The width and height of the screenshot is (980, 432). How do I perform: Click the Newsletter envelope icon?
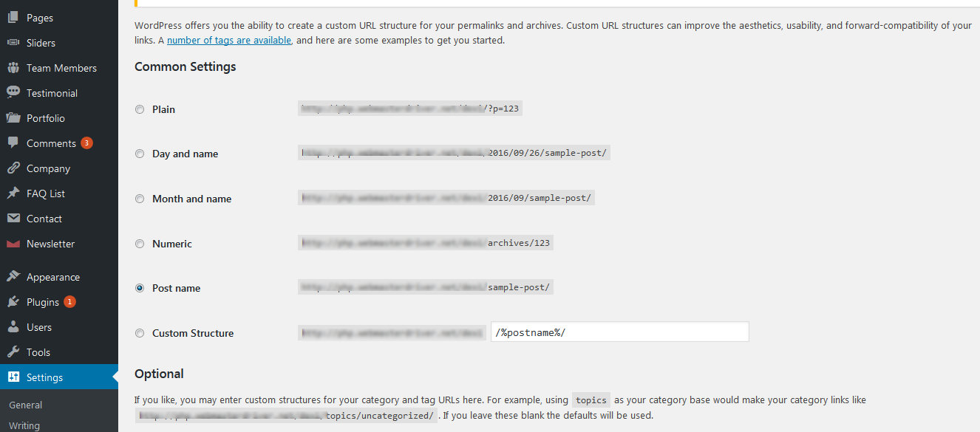click(13, 244)
